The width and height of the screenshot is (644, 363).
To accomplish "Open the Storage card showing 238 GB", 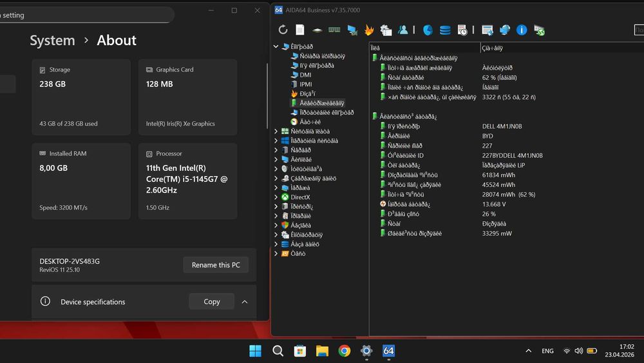I will click(81, 97).
